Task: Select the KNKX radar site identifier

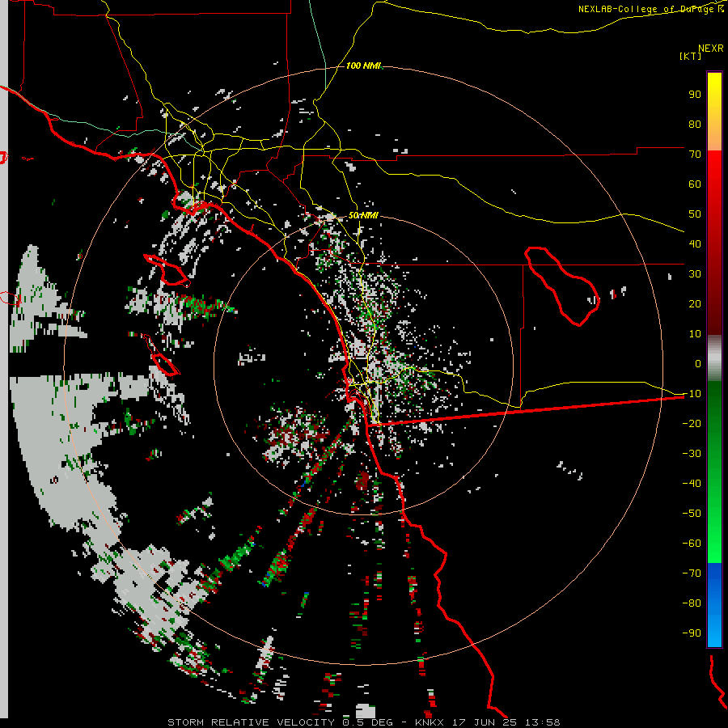Action: point(429,722)
